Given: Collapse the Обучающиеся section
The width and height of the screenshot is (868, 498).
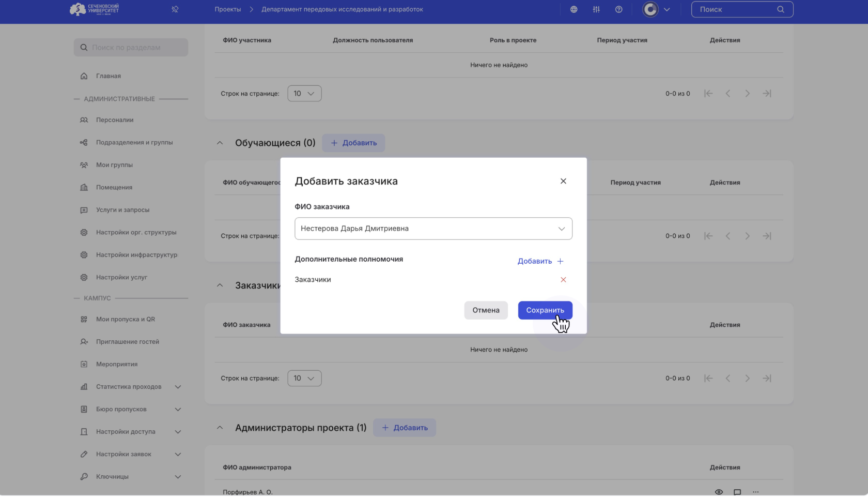Looking at the screenshot, I should tap(220, 143).
